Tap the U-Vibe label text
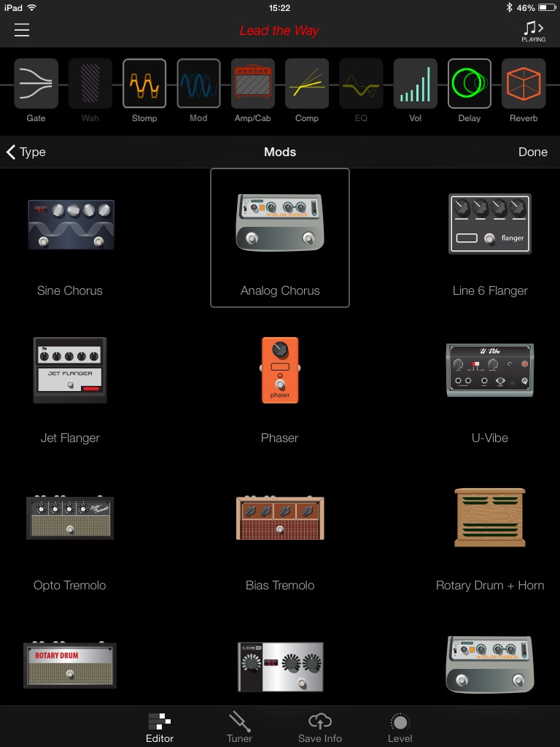The width and height of the screenshot is (560, 747). click(x=490, y=438)
